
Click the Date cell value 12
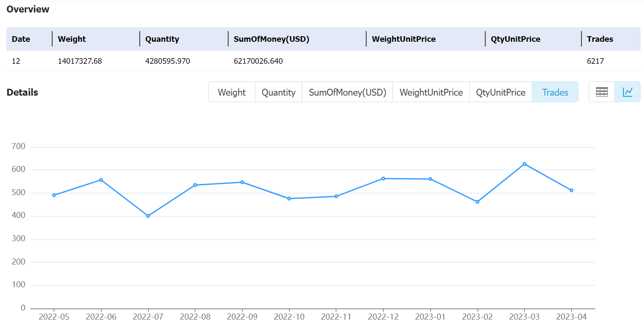pos(16,61)
